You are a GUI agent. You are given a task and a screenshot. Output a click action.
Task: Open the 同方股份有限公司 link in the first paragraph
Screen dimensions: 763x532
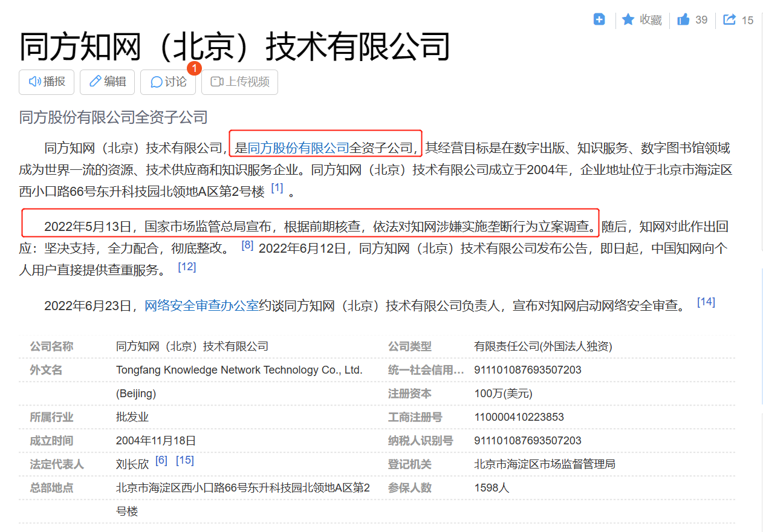(x=299, y=147)
